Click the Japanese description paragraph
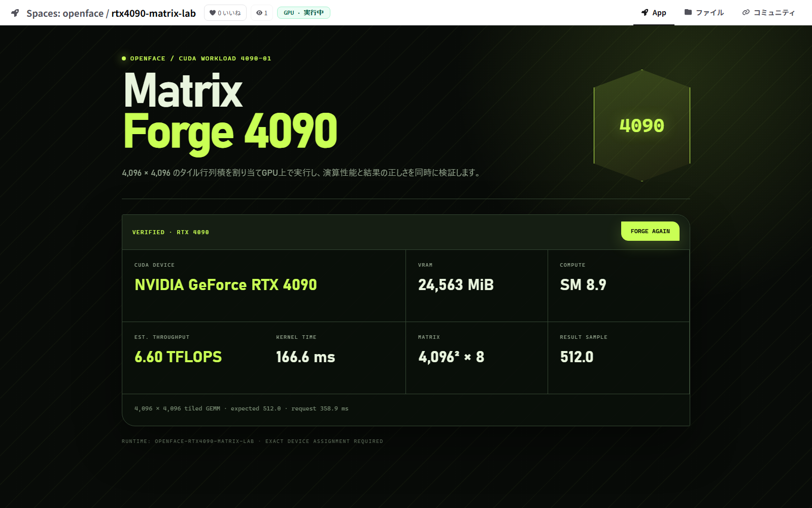Viewport: 812px width, 508px height. click(301, 173)
